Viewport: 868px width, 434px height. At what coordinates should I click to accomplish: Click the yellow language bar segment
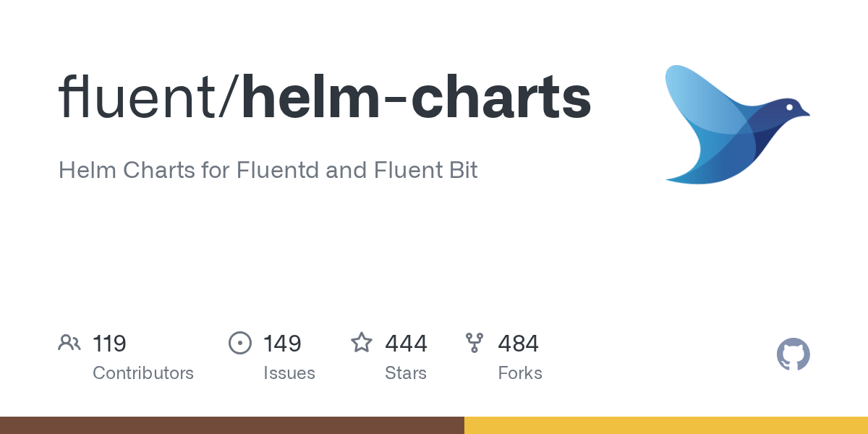665,425
